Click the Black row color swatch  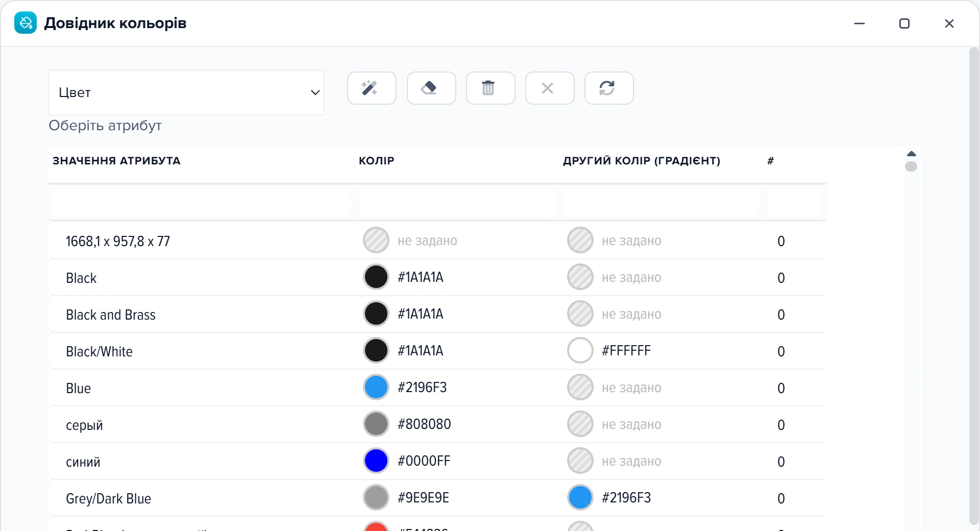click(x=376, y=277)
